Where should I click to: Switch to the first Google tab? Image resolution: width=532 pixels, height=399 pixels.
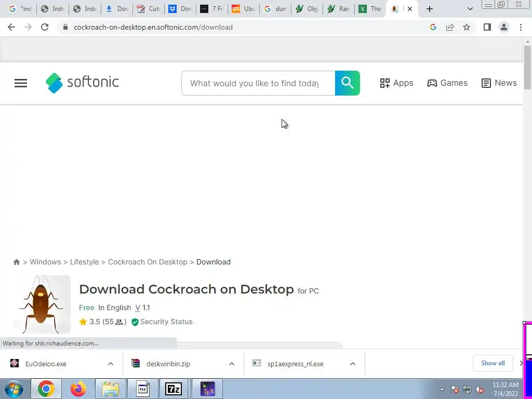(20, 9)
